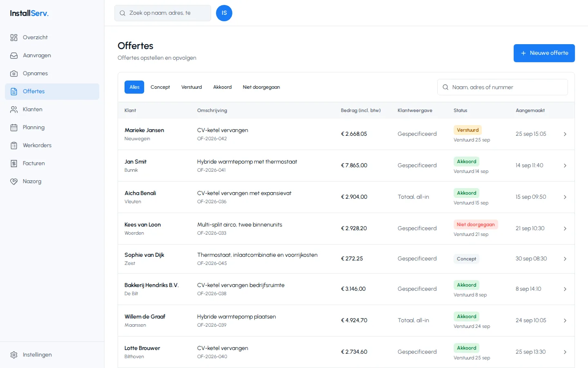588x368 pixels.
Task: Open Lotte Brouwer row chevron
Action: [565, 352]
